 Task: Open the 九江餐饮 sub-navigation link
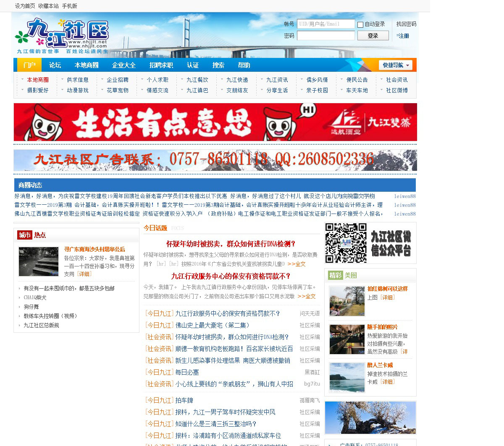tap(197, 80)
